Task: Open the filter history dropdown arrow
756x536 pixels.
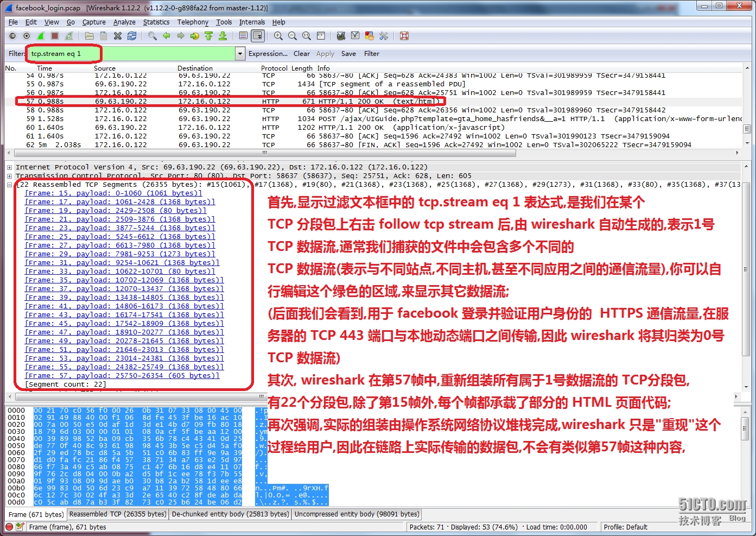Action: pyautogui.click(x=240, y=54)
